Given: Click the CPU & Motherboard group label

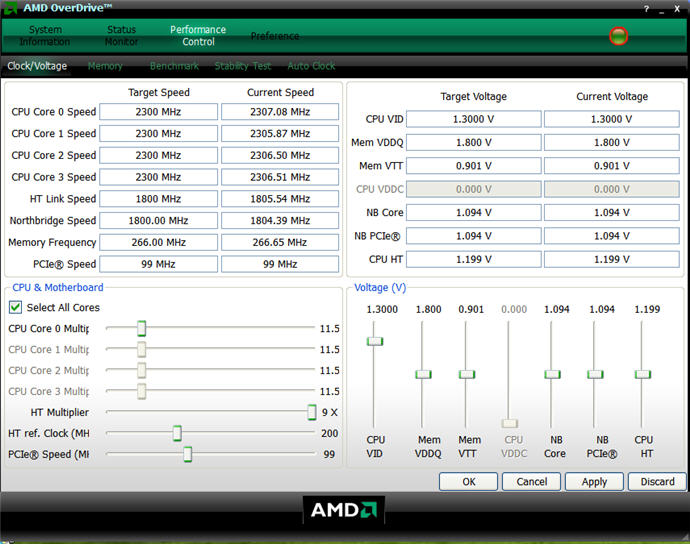Looking at the screenshot, I should pyautogui.click(x=58, y=287).
